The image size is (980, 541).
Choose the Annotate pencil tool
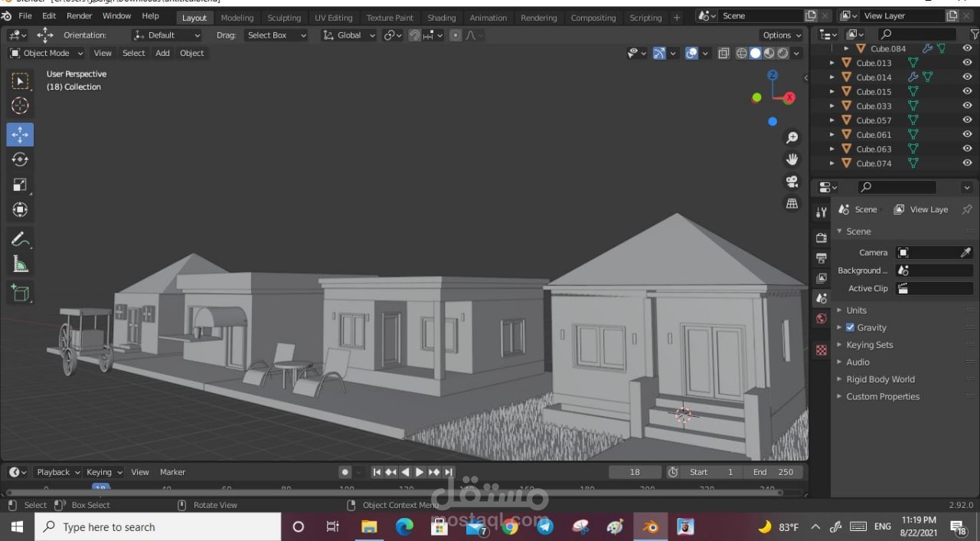pos(21,239)
